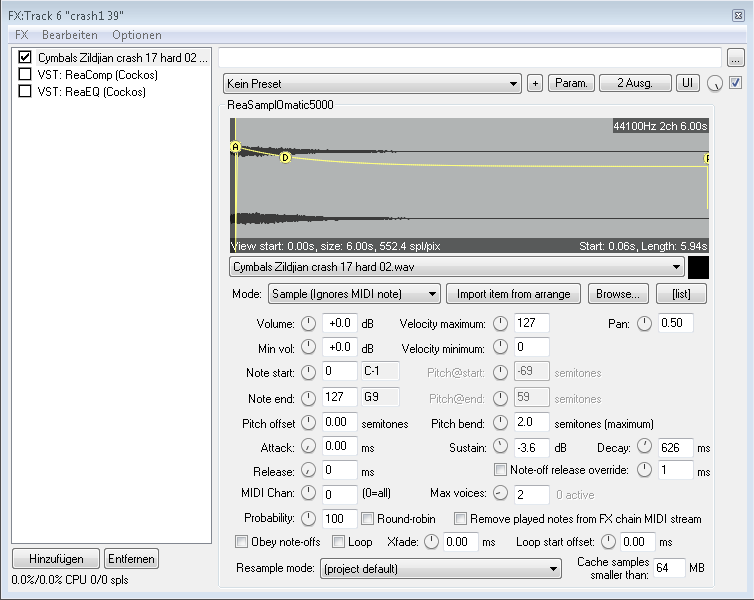Open the FX menu
Viewport: 754px width, 600px height.
(22, 35)
